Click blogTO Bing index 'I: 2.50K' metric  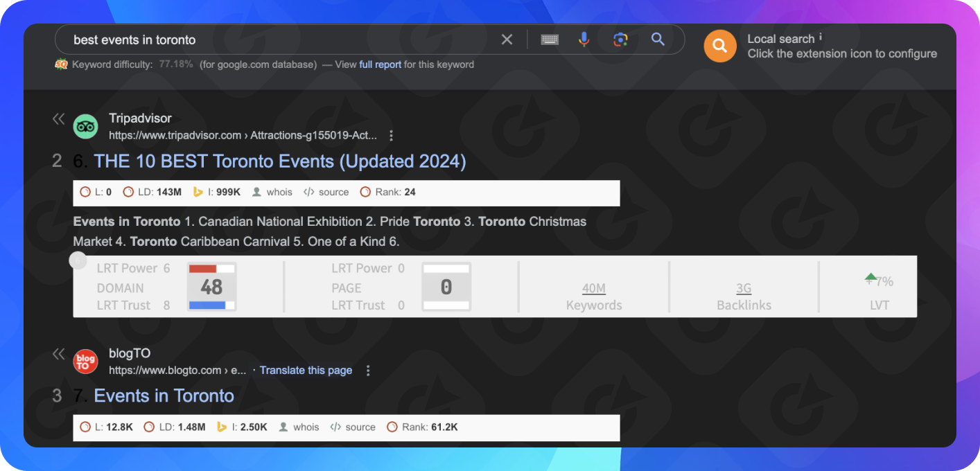pyautogui.click(x=242, y=427)
